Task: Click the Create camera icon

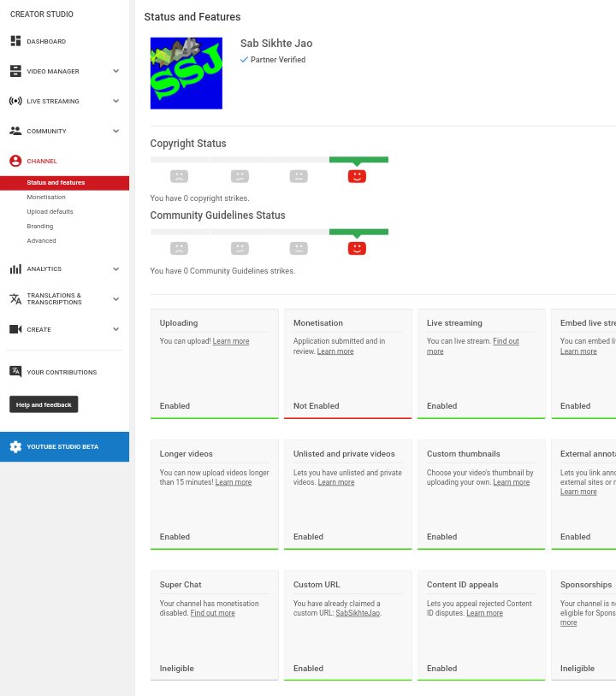Action: click(x=15, y=329)
